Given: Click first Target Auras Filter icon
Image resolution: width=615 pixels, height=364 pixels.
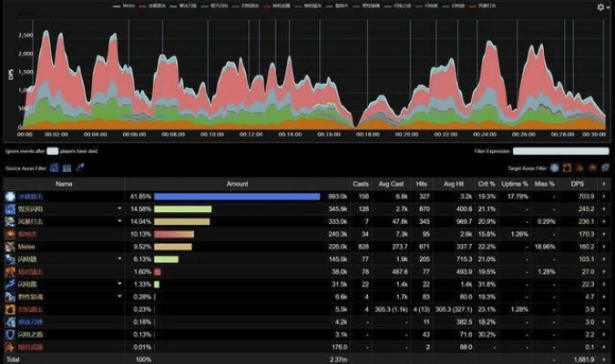Looking at the screenshot, I should click(555, 167).
